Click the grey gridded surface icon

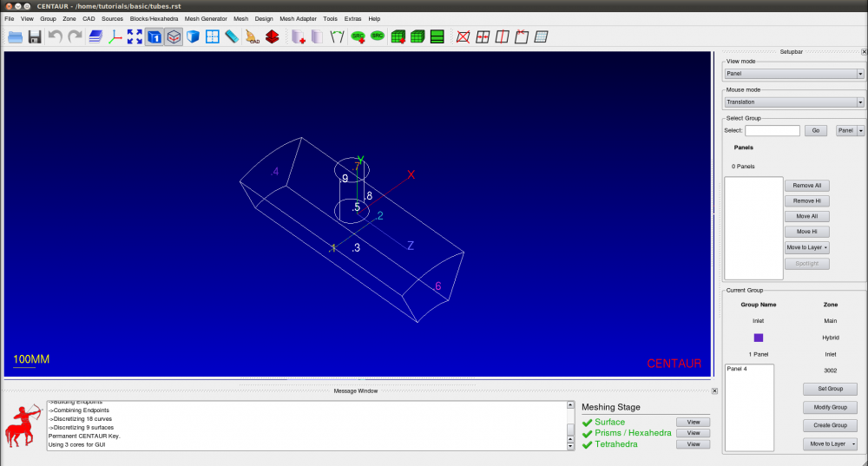click(541, 37)
